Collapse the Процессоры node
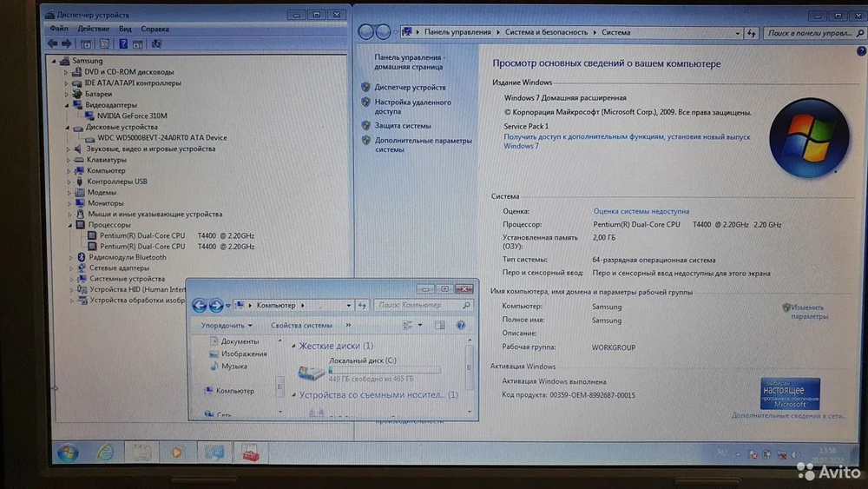This screenshot has height=489, width=868. (x=70, y=225)
